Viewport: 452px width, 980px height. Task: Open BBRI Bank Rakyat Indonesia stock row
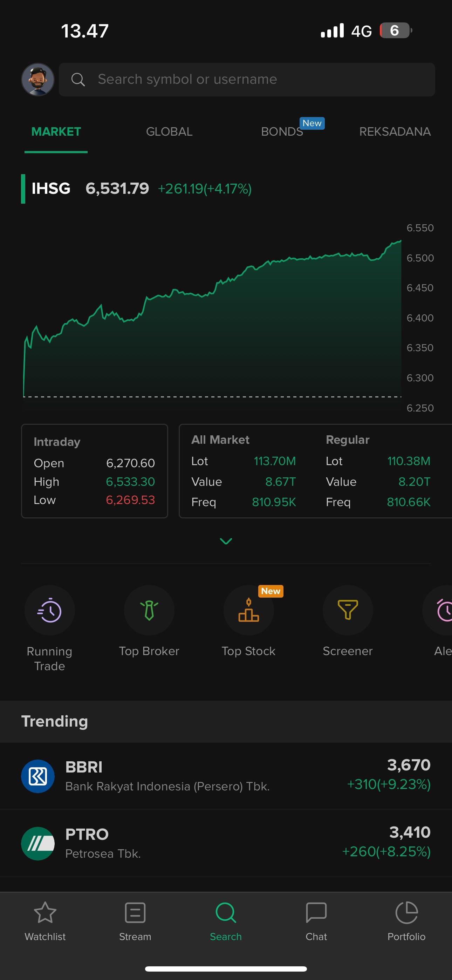[226, 776]
